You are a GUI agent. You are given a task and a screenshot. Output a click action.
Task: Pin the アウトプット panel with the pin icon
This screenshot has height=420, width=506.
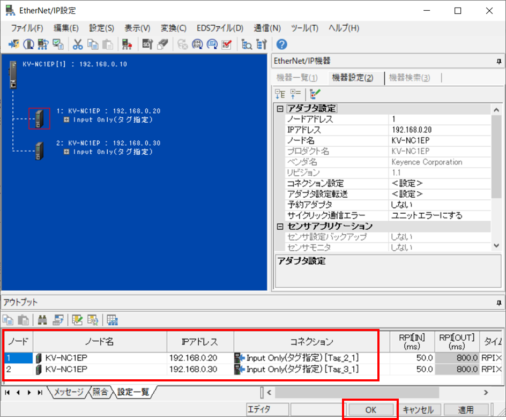coord(499,302)
